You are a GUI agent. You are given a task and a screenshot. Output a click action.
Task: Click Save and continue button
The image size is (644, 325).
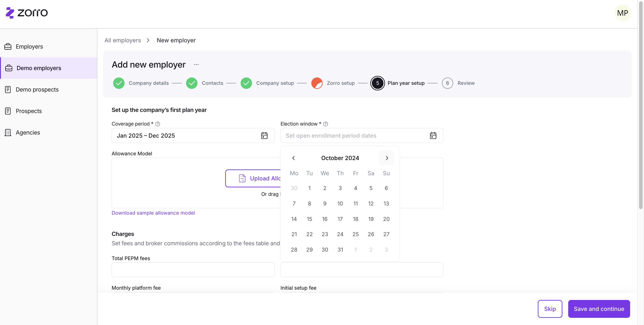pyautogui.click(x=599, y=309)
